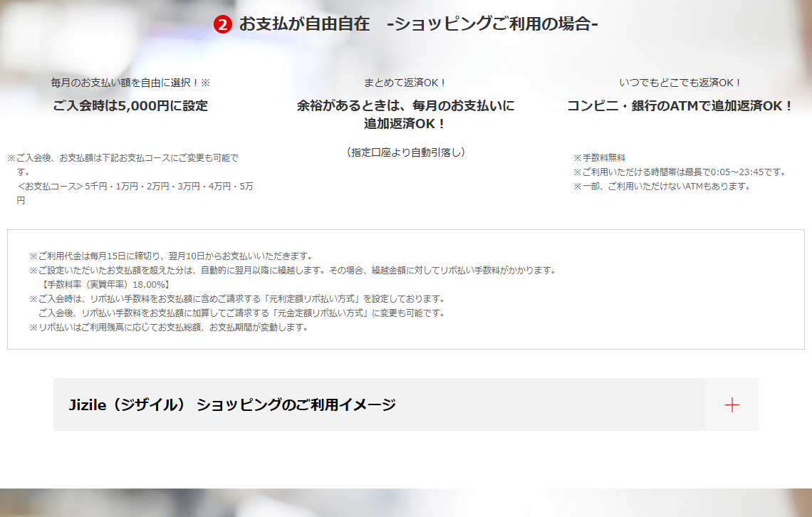812x517 pixels.
Task: Click note about 毎月15日に締切り、翌月10日
Action: 172,256
